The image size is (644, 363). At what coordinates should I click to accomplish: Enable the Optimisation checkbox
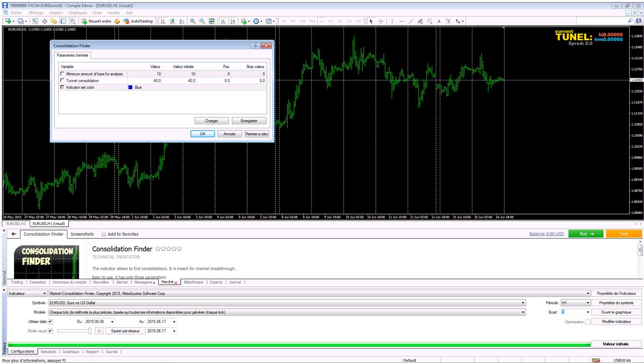tap(588, 322)
